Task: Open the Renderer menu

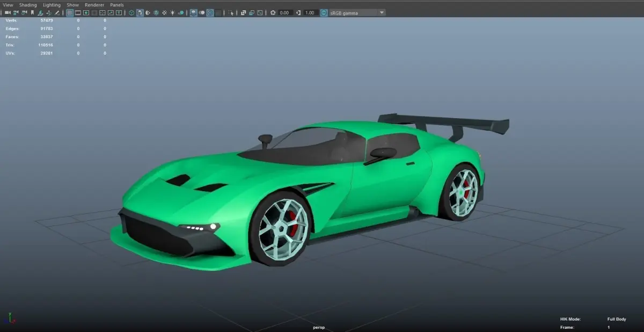Action: pyautogui.click(x=94, y=5)
